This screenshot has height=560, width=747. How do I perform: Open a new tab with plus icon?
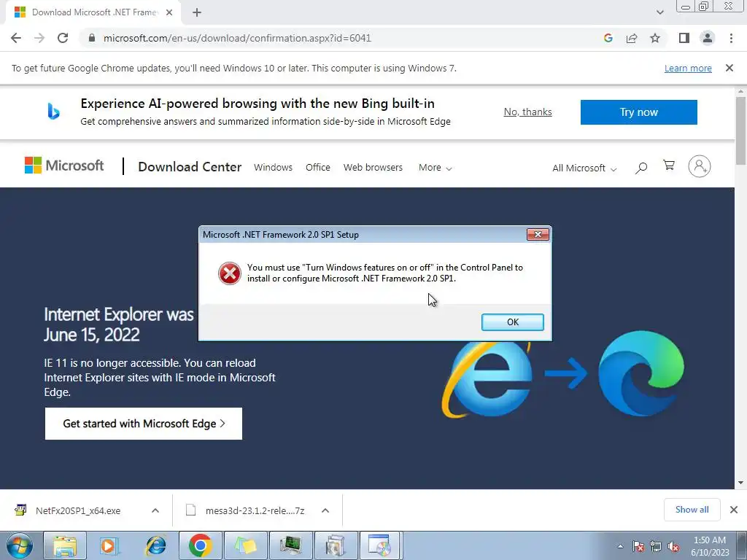coord(197,13)
